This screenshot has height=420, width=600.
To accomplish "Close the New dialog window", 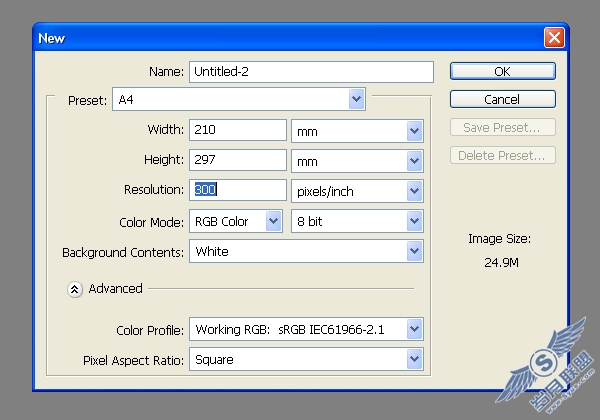I will click(554, 37).
